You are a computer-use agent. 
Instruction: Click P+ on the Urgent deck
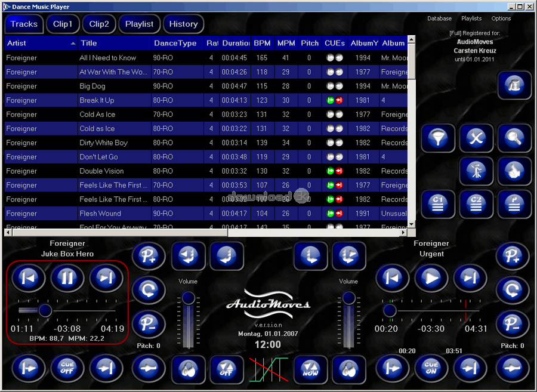[x=513, y=256]
